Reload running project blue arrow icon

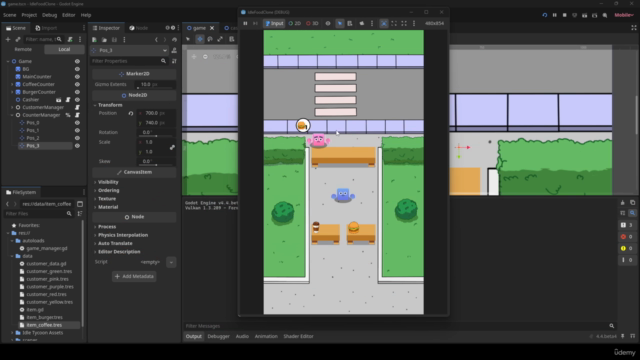click(x=544, y=15)
